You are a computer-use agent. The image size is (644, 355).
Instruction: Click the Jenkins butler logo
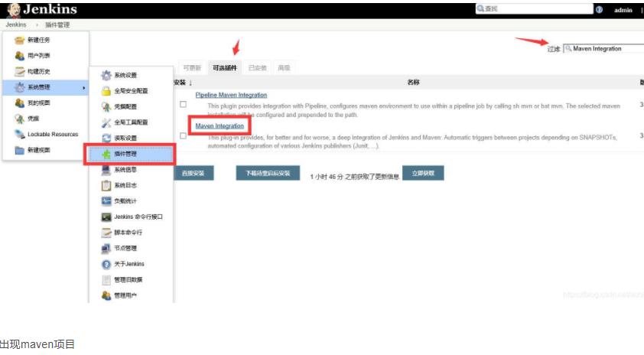pyautogui.click(x=14, y=10)
